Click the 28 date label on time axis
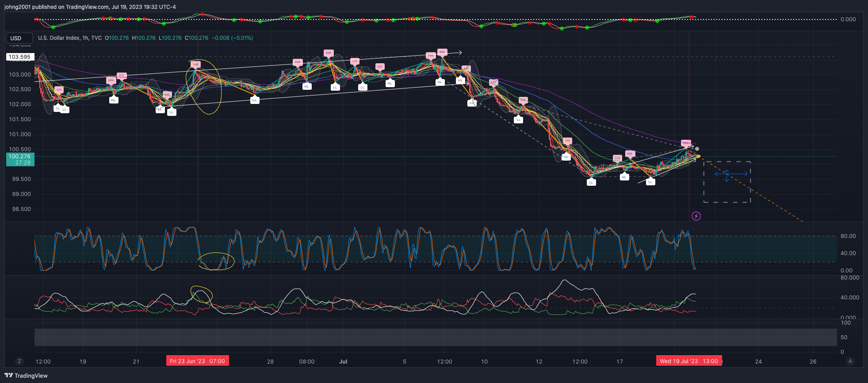The image size is (868, 383). (270, 362)
